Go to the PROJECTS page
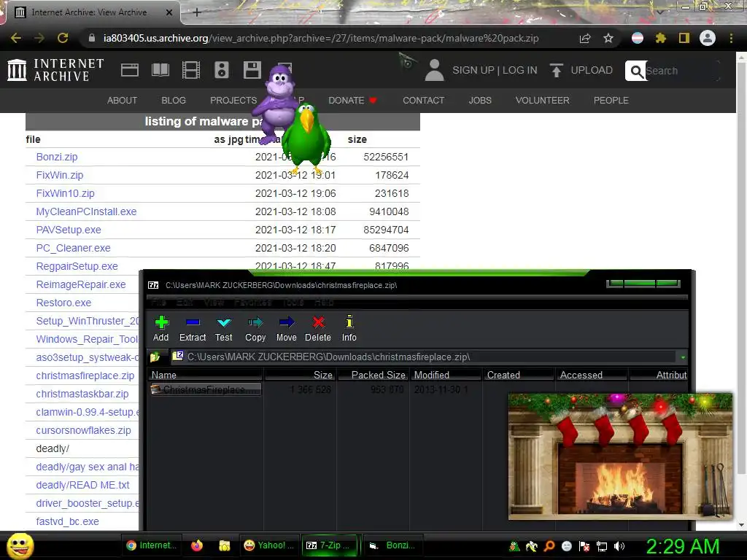 [x=233, y=101]
